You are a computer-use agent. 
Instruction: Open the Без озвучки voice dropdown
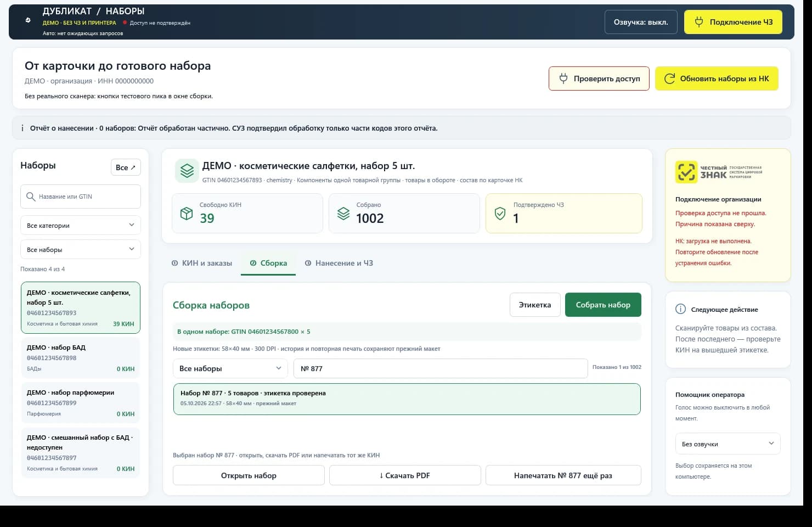point(728,444)
